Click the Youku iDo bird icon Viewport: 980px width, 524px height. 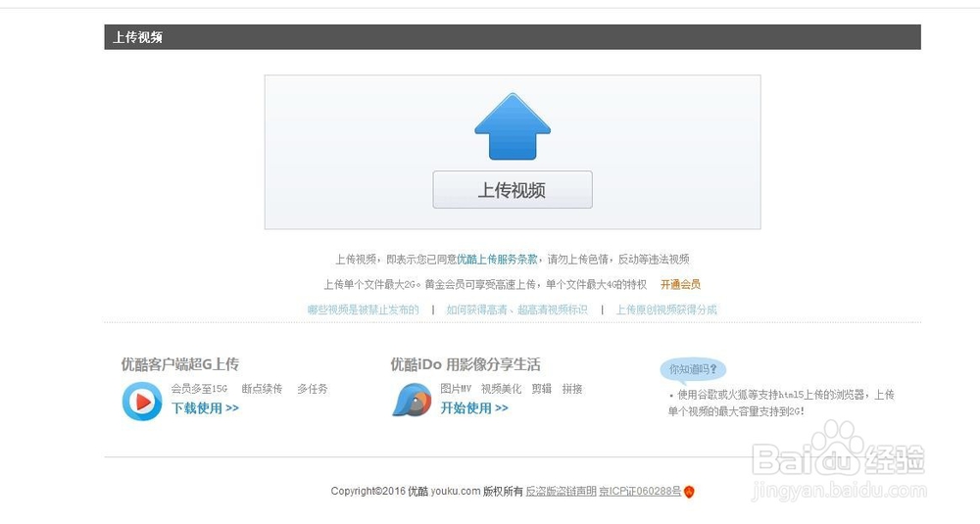coord(412,401)
